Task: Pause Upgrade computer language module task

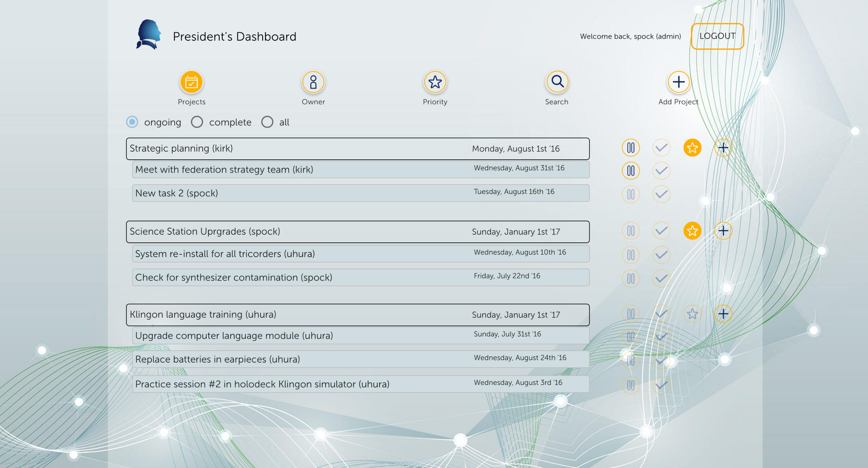Action: (x=631, y=337)
